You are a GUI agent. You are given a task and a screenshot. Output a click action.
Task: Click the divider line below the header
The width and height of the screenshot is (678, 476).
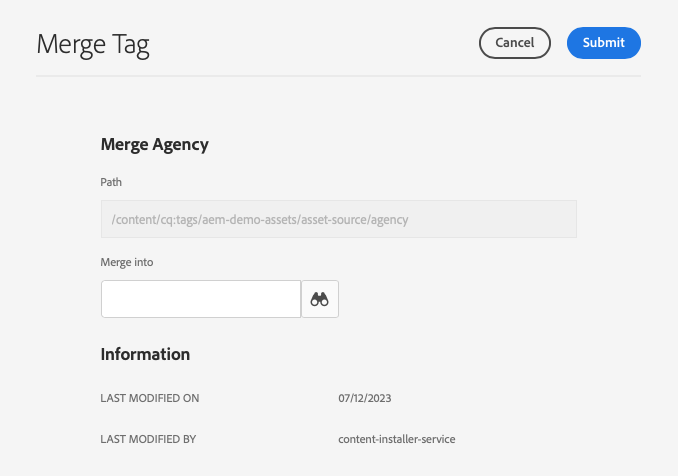pyautogui.click(x=338, y=76)
